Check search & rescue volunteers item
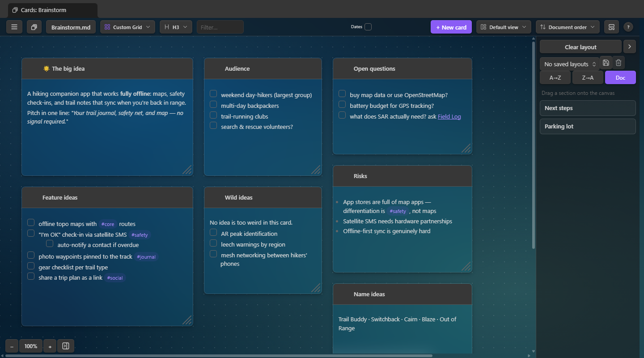This screenshot has width=644, height=358. [x=213, y=125]
